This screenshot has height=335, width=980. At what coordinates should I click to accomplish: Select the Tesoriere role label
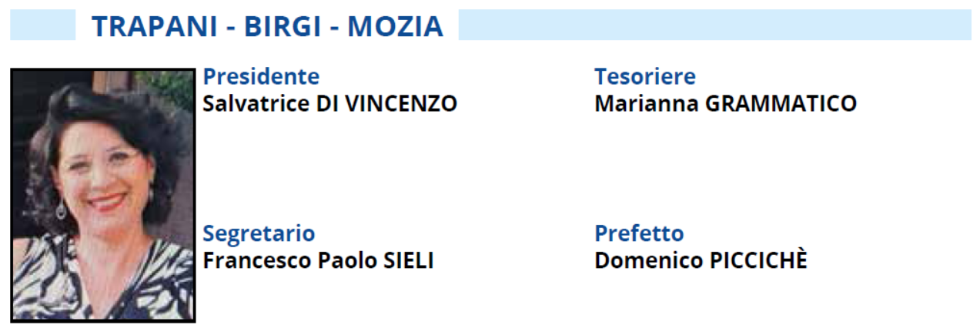point(645,76)
